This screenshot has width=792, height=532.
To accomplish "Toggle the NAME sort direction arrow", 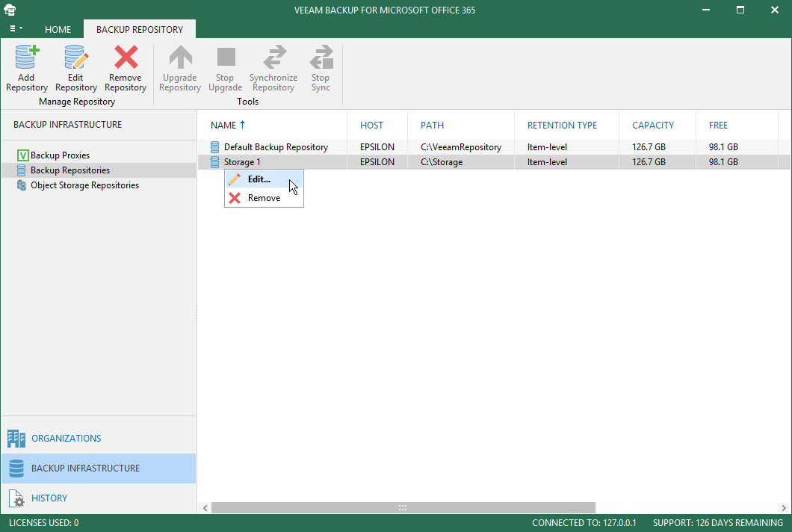I will [x=242, y=125].
